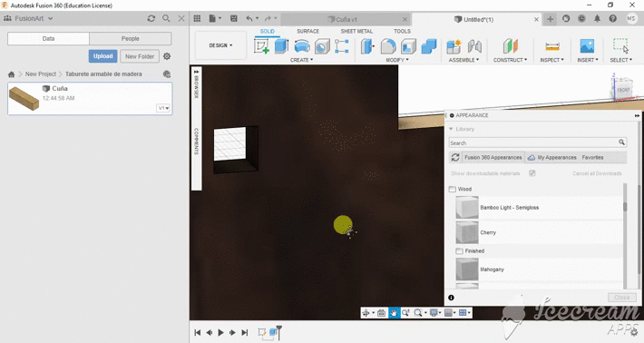Select the Create Sketch tool
The width and height of the screenshot is (644, 343).
point(261,46)
